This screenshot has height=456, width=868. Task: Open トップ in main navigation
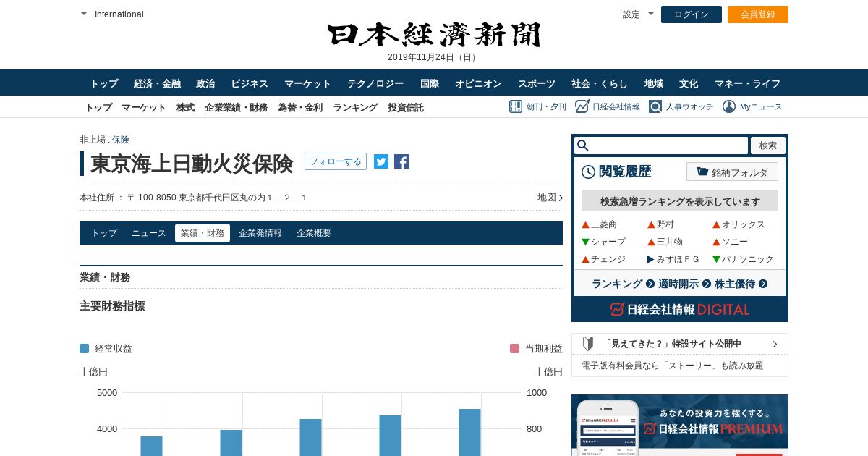point(104,83)
